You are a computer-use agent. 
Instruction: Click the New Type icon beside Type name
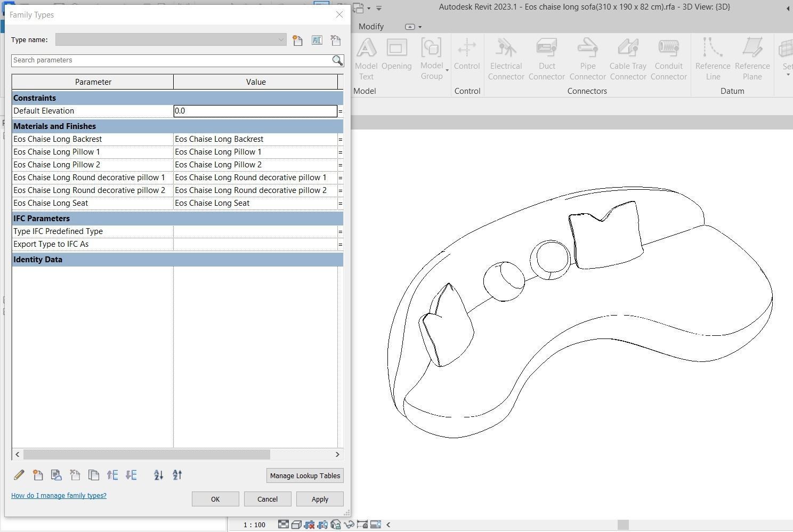pos(297,40)
